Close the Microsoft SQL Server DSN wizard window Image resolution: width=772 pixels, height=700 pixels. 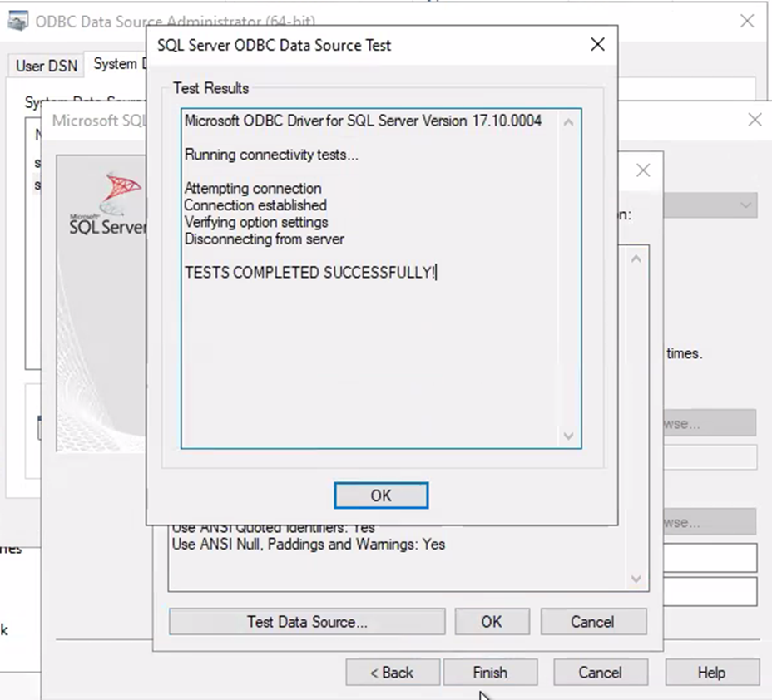coord(755,120)
